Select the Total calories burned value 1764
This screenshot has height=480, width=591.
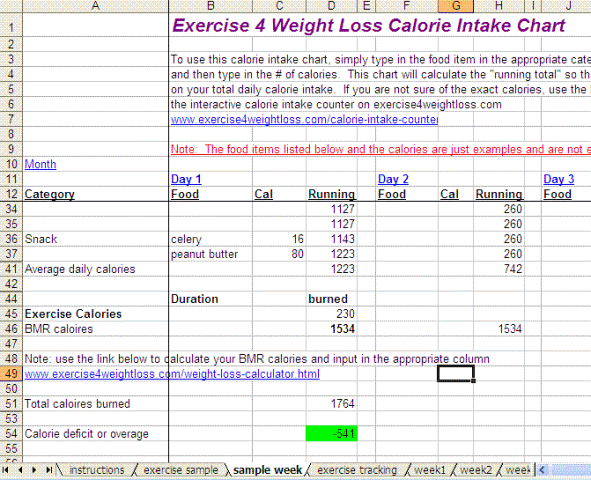click(332, 404)
